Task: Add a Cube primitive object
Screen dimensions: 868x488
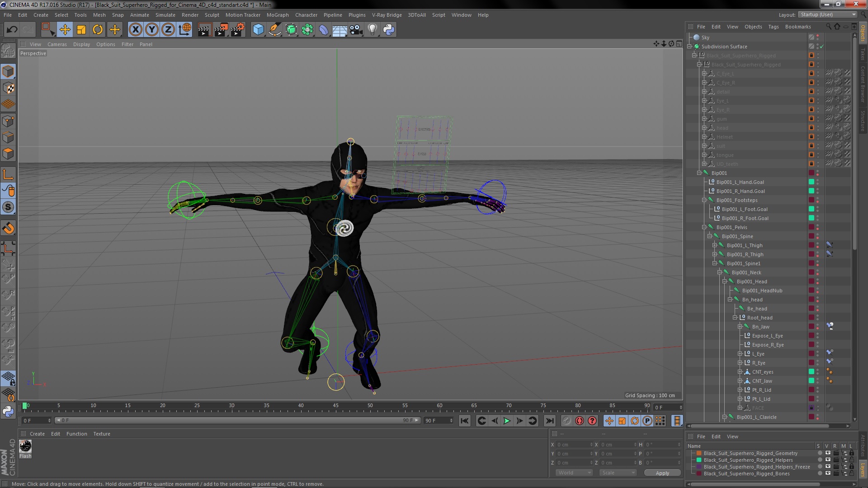Action: (258, 30)
